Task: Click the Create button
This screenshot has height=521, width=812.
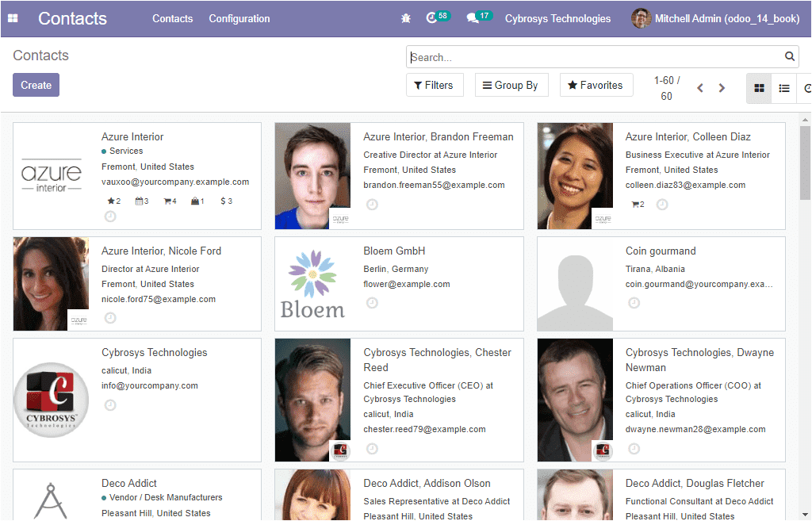Action: click(x=36, y=86)
